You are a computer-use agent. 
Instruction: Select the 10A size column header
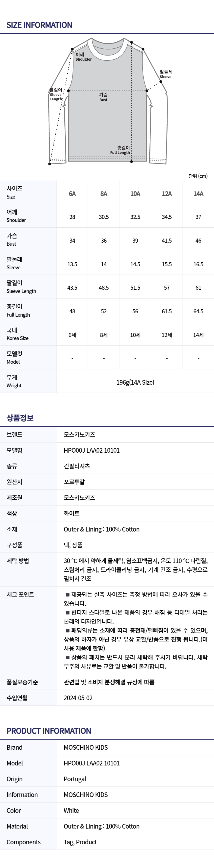[x=135, y=194]
